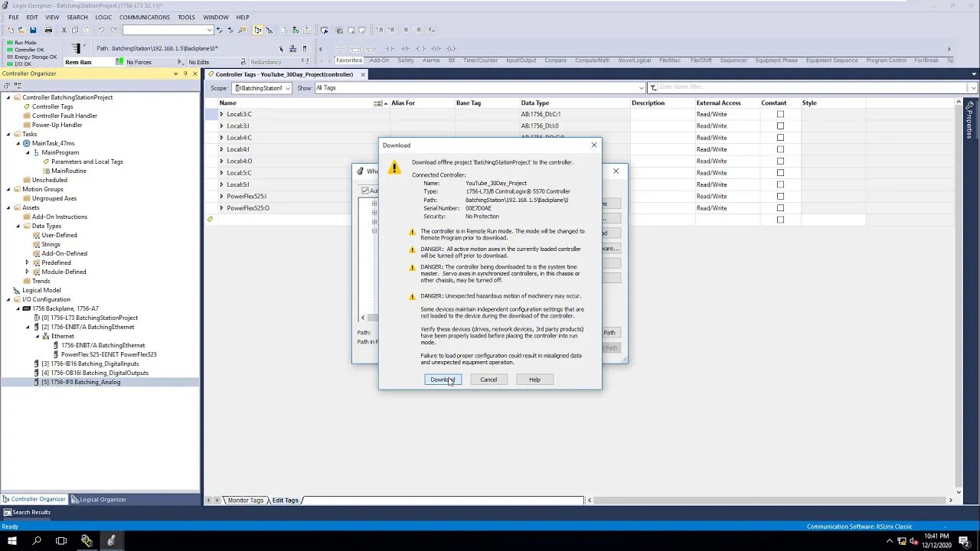Select the Examine On (XIC) contact icon
The image size is (980, 551).
click(390, 49)
